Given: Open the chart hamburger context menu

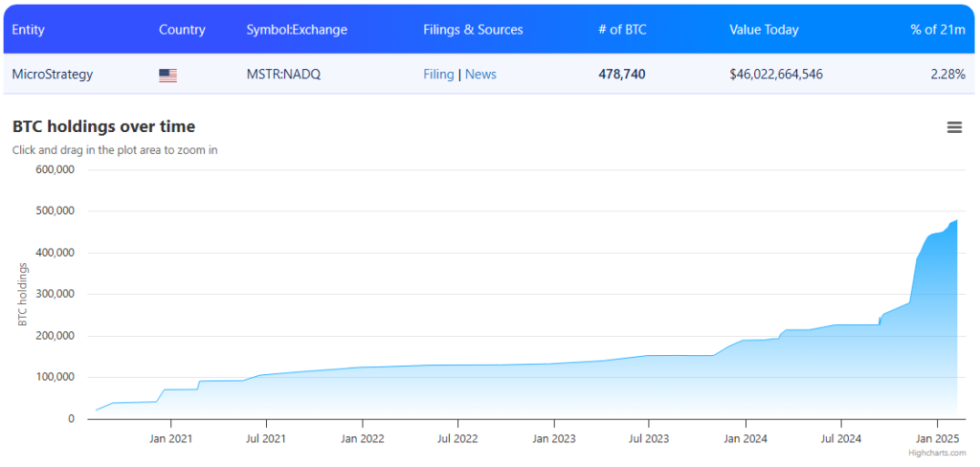Looking at the screenshot, I should [x=954, y=127].
